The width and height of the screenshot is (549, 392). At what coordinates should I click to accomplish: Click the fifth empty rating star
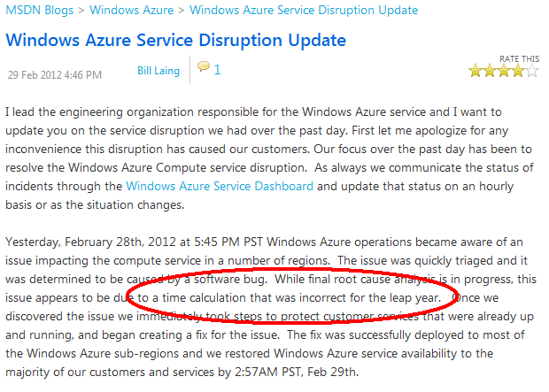532,71
